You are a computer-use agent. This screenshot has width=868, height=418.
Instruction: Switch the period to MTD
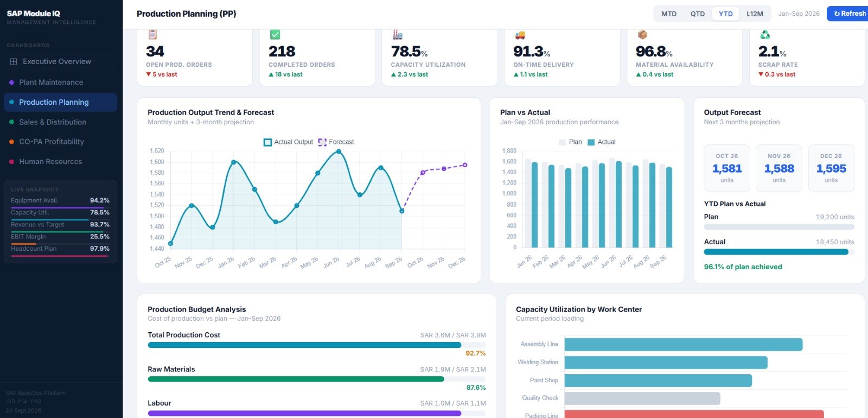coord(669,14)
